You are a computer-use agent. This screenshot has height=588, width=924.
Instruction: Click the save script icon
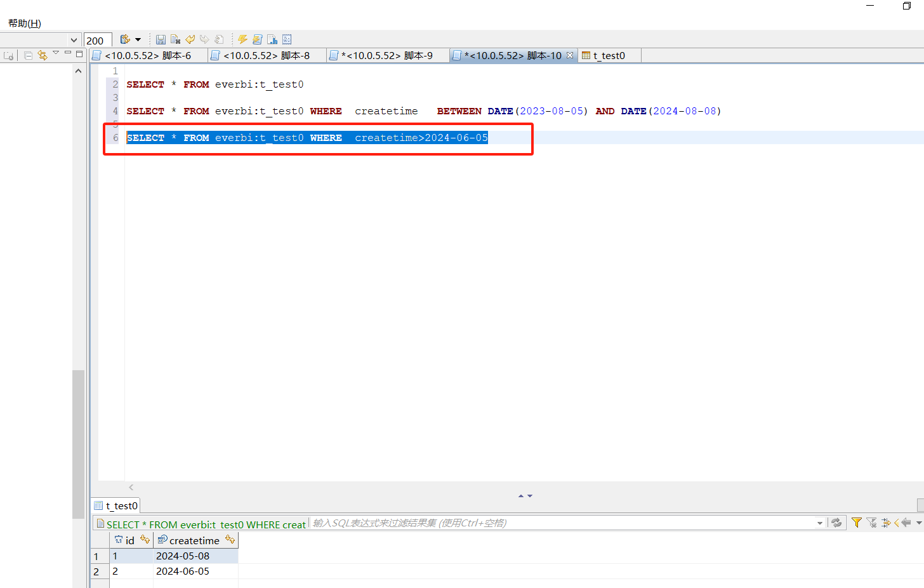[x=161, y=39]
